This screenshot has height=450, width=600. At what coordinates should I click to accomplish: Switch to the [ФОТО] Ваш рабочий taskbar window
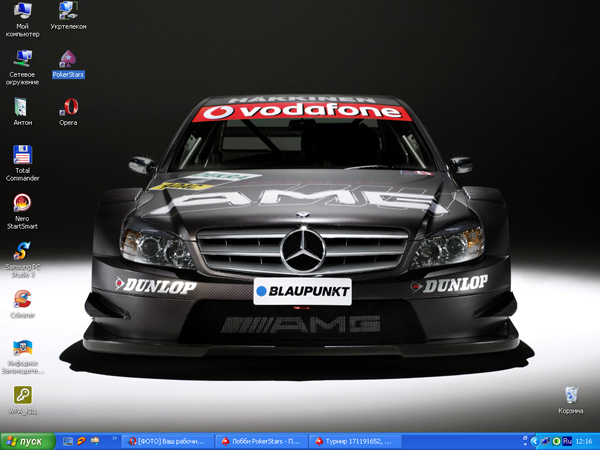(167, 441)
